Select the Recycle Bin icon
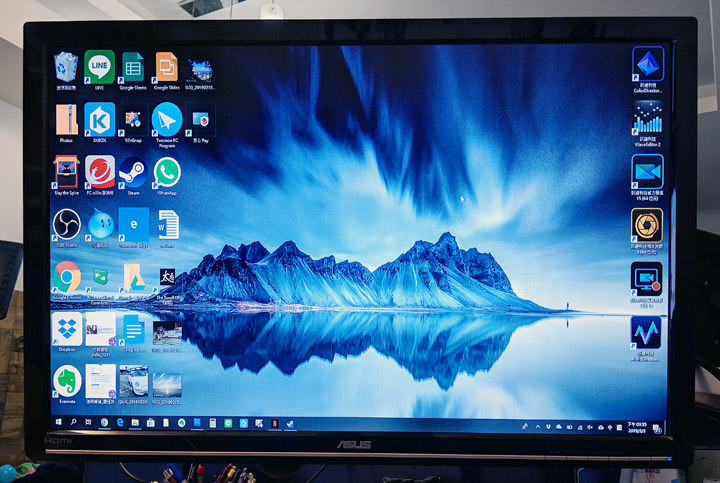Screen dimensions: 720x483 tap(66, 68)
